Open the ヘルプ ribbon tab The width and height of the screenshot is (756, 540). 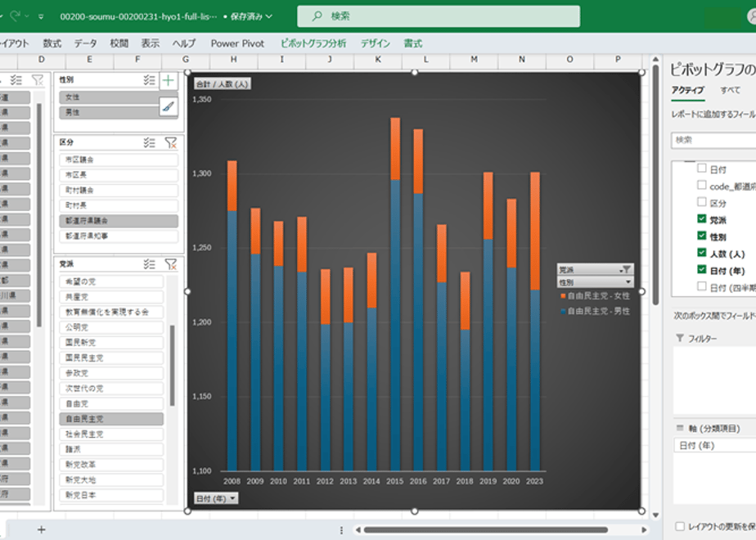click(184, 43)
